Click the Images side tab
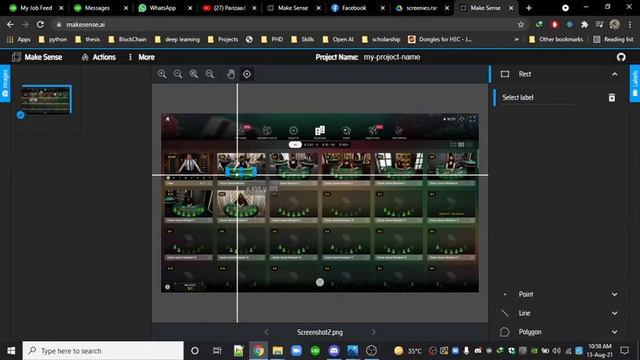Viewport: 640px width, 360px height. [5, 83]
